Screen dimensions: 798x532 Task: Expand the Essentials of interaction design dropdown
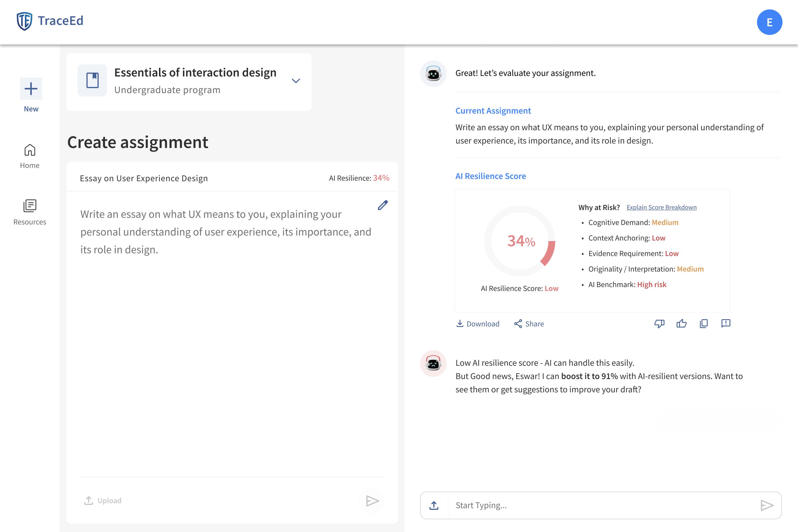tap(296, 81)
